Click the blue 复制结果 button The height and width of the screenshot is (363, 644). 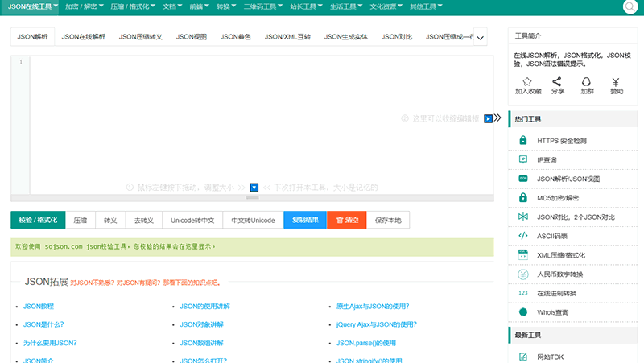click(305, 220)
